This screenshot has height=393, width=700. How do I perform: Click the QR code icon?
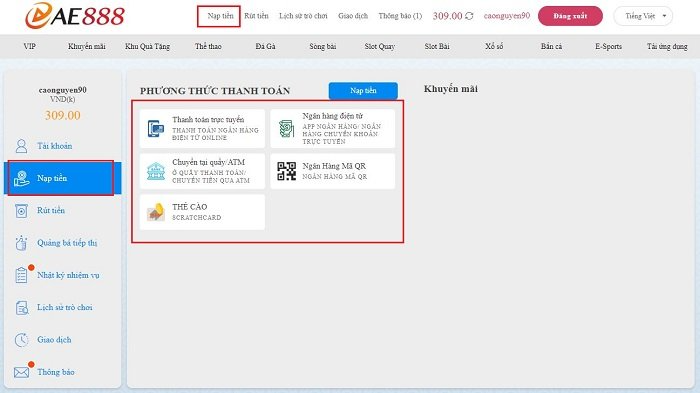[286, 171]
